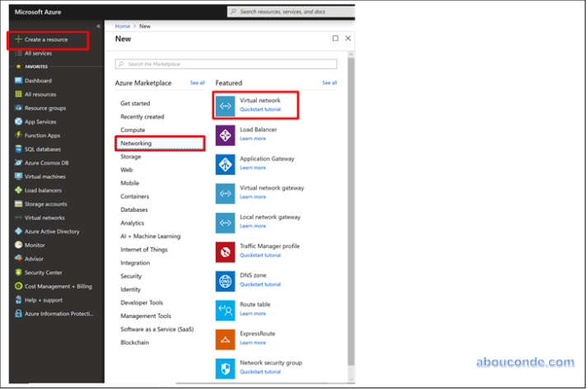
Task: Collapse the left sidebar with double chevron
Action: [99, 26]
